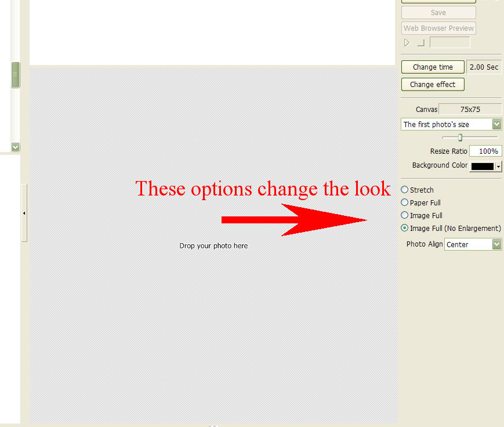This screenshot has height=427, width=504.
Task: Click the play preview triangle icon
Action: click(407, 43)
